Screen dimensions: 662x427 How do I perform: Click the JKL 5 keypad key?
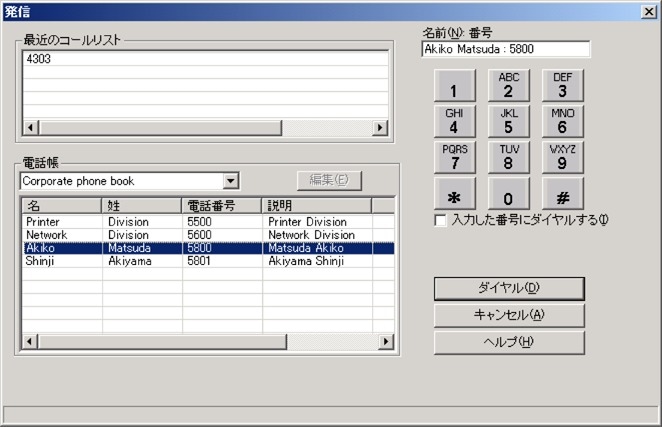click(508, 121)
